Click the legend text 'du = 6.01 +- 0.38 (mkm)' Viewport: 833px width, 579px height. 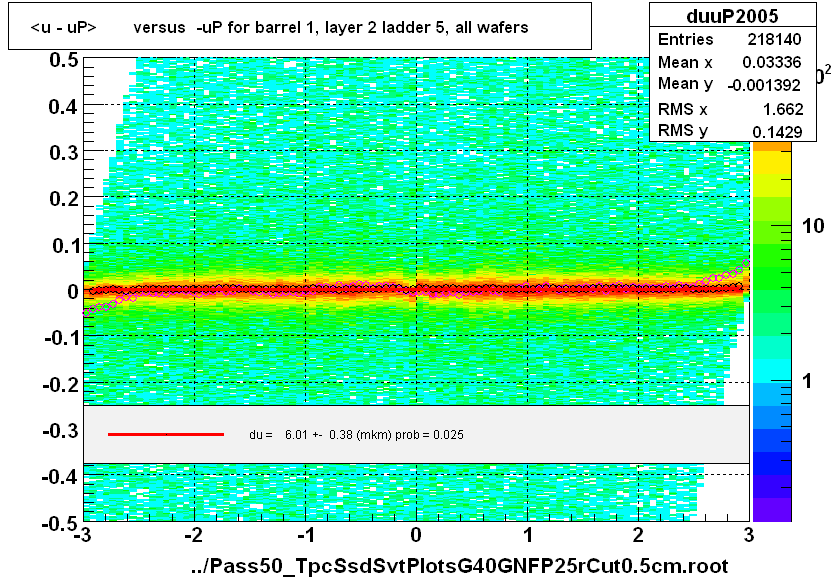[x=320, y=435]
